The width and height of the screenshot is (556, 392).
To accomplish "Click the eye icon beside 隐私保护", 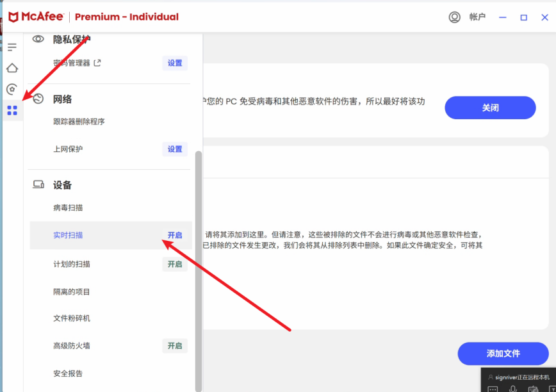I will pyautogui.click(x=38, y=39).
